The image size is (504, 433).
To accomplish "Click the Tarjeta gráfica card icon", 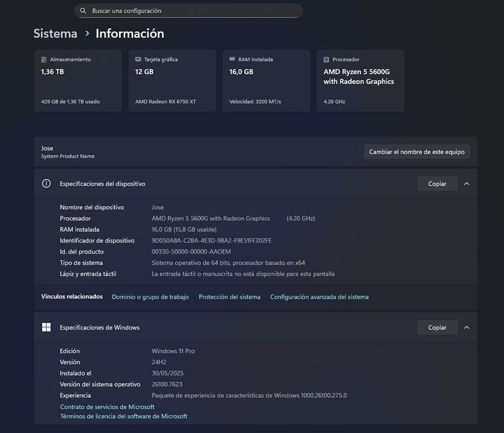I will click(x=138, y=59).
